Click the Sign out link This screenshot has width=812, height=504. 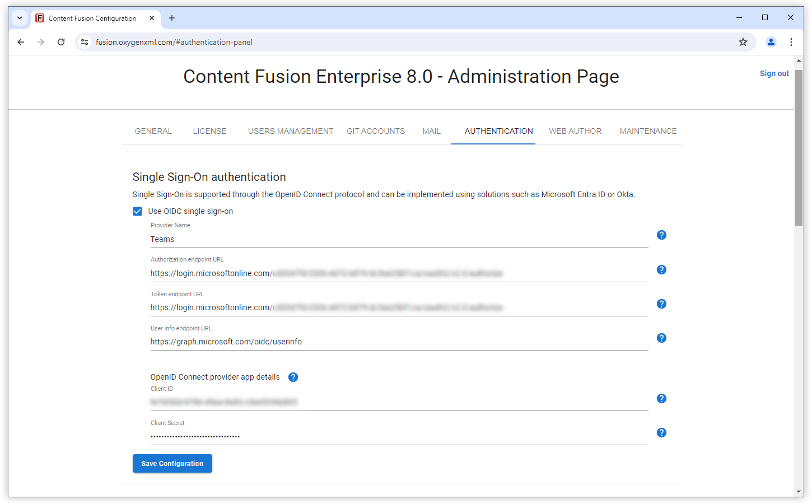click(x=774, y=73)
